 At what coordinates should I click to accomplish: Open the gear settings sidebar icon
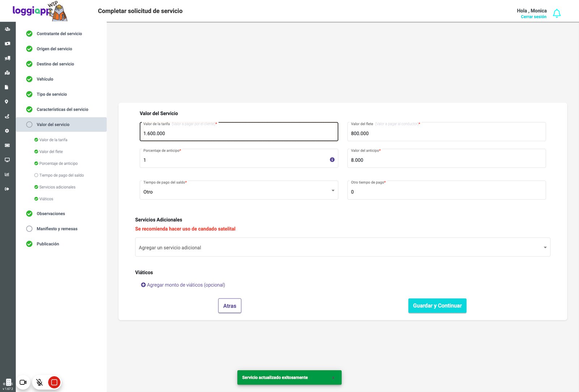[7, 131]
